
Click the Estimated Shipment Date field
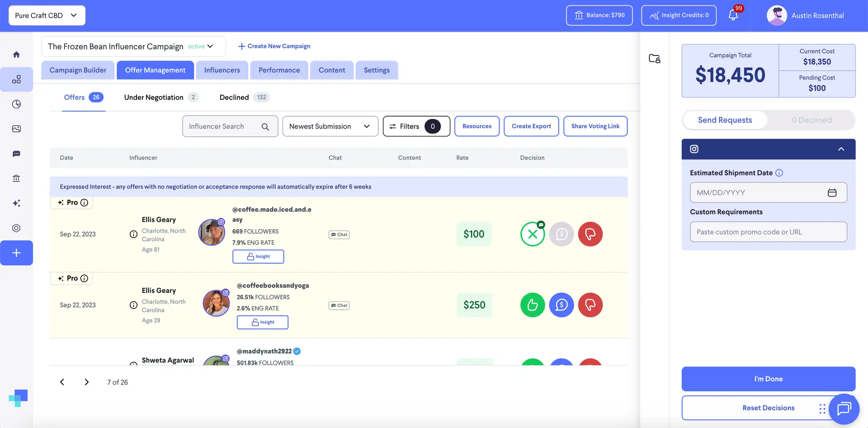pos(768,192)
